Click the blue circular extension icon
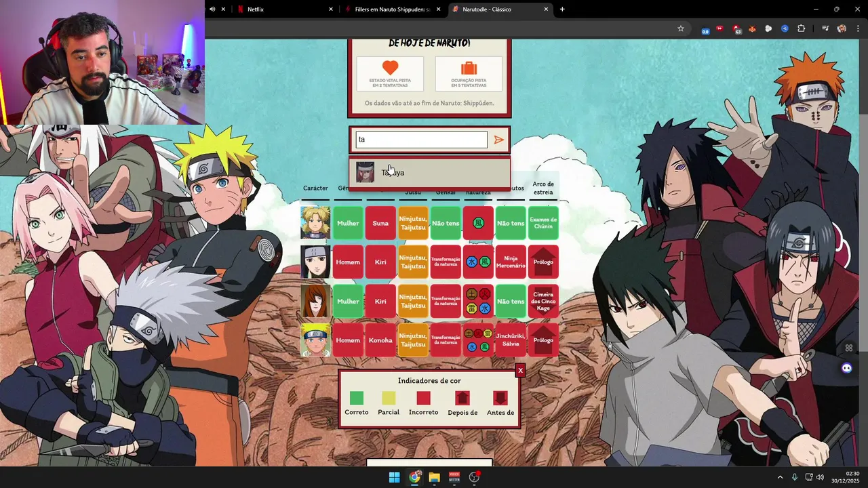Screen dimensions: 868x488 785,28
